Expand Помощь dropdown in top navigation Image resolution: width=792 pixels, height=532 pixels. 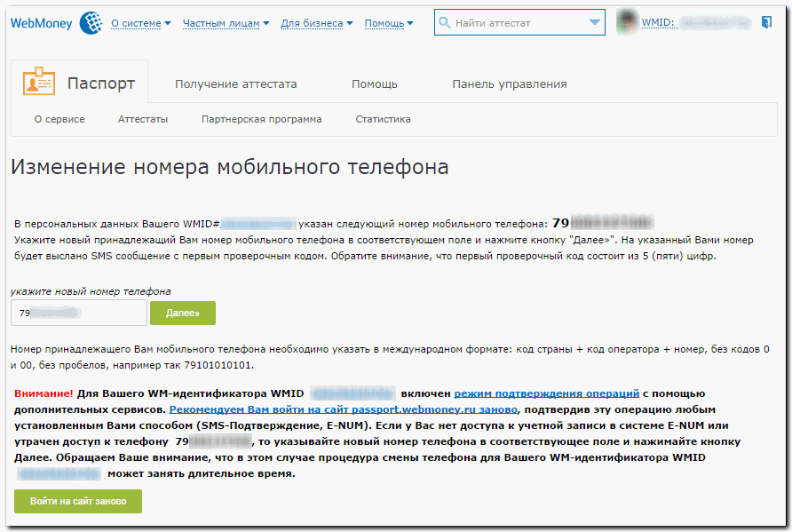[x=389, y=23]
